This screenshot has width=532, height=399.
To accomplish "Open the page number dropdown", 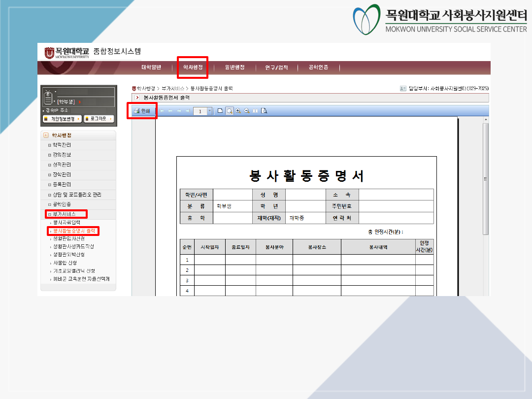I will pyautogui.click(x=210, y=111).
